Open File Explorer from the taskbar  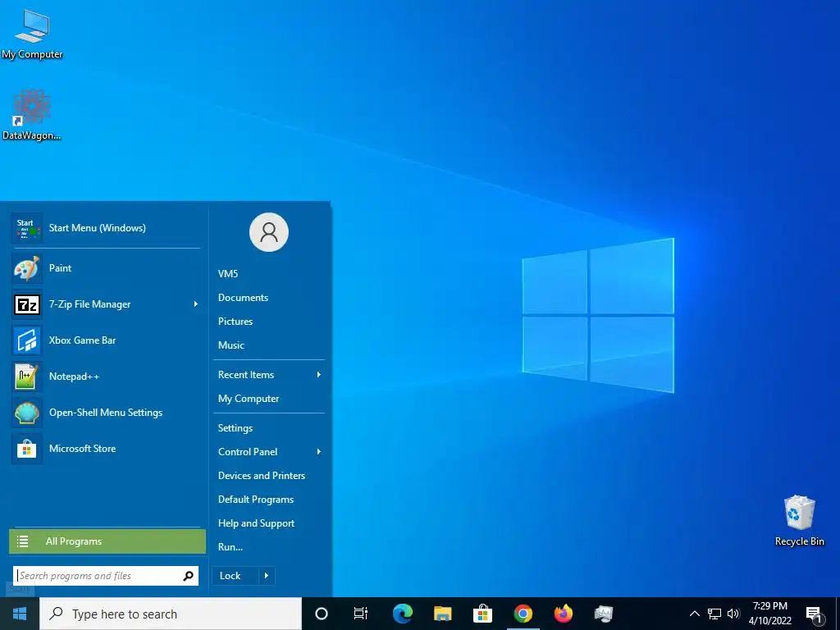point(442,614)
